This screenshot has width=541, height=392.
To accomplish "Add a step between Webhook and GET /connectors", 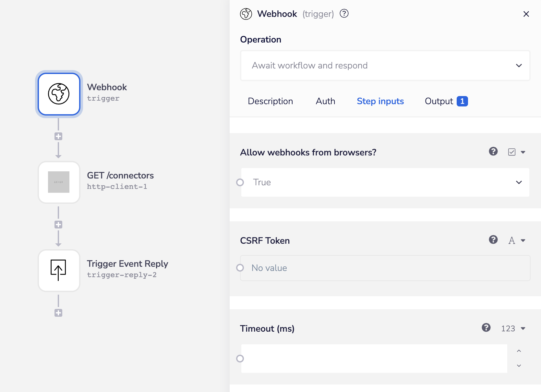I will click(58, 136).
